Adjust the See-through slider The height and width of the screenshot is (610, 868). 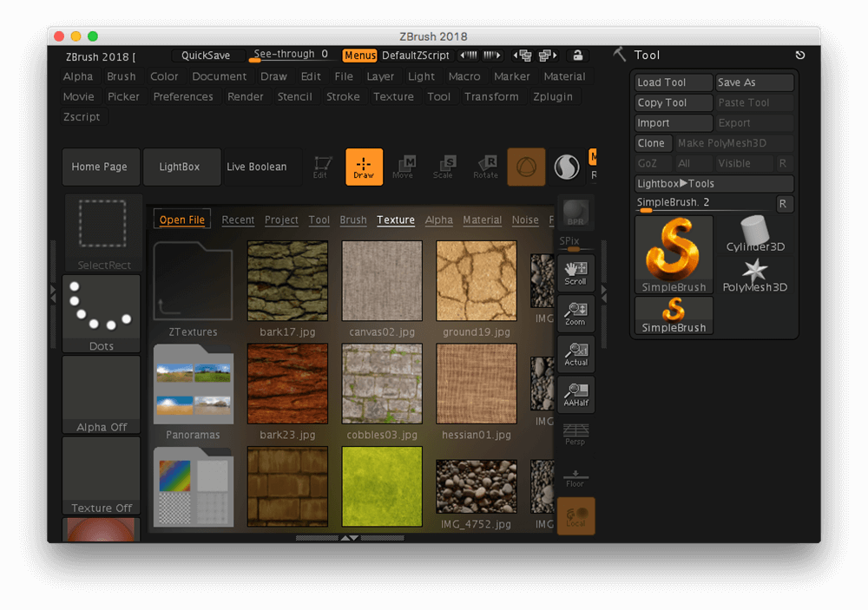click(x=291, y=55)
